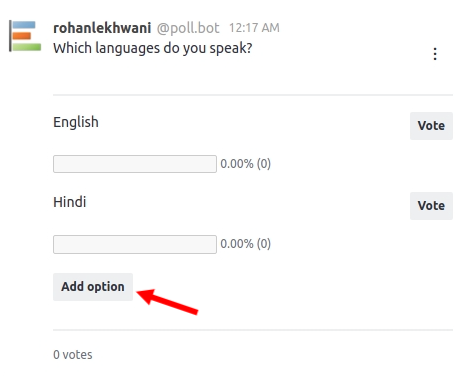Click the English option label
The width and height of the screenshot is (467, 377).
76,122
